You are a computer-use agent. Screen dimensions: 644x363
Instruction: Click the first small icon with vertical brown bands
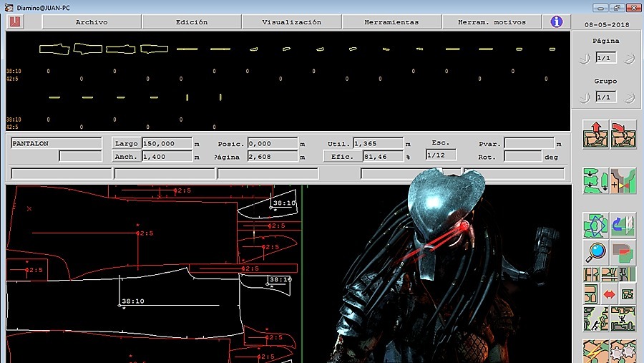click(x=592, y=274)
